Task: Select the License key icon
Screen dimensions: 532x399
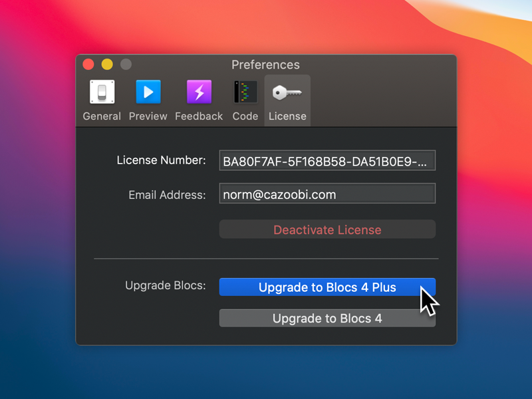Action: tap(287, 92)
